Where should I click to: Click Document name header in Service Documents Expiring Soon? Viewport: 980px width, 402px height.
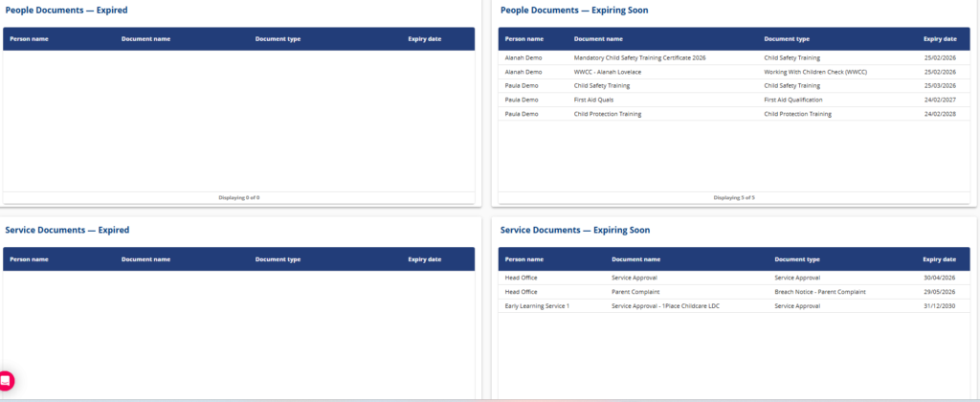635,259
